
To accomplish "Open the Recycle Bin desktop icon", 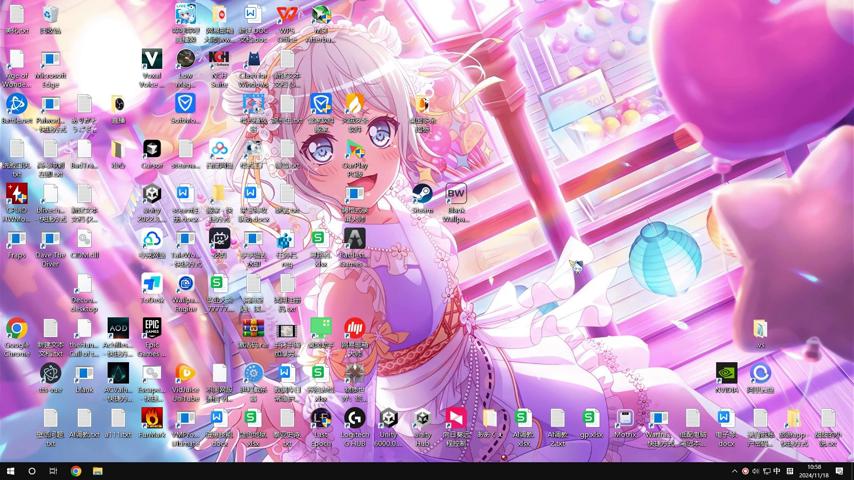I will point(50,15).
